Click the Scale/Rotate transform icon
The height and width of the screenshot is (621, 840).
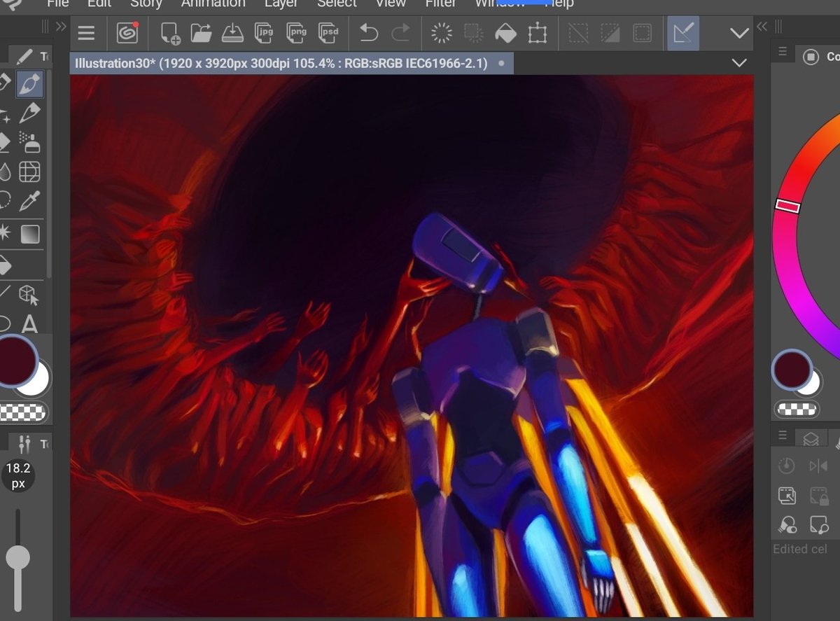[538, 33]
